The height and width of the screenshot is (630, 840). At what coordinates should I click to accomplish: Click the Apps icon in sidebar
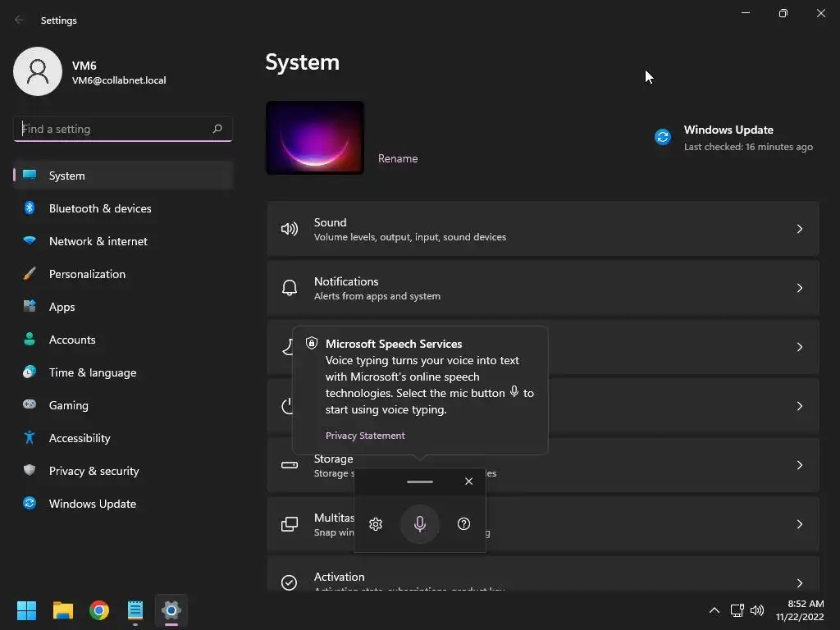(30, 306)
